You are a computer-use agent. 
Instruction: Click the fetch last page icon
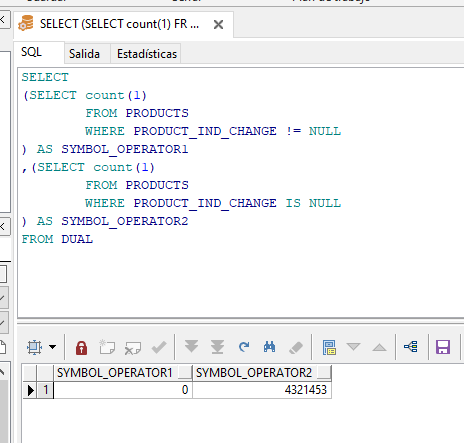coord(217,347)
